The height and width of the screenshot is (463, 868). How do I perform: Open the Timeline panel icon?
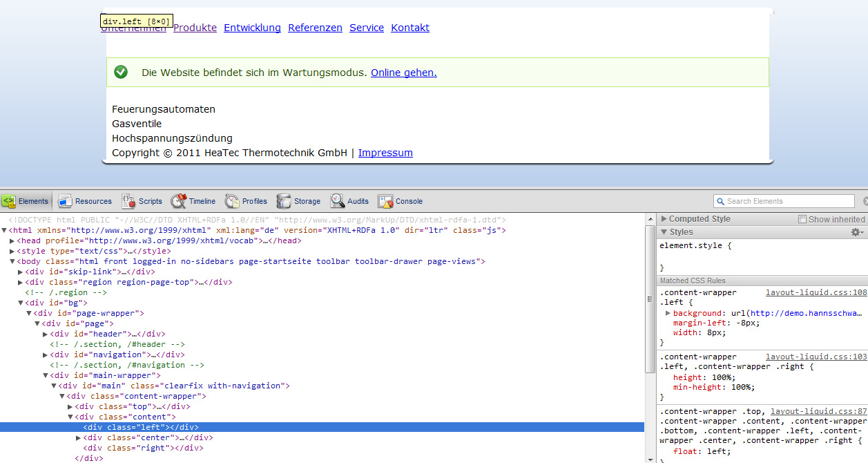coord(179,201)
